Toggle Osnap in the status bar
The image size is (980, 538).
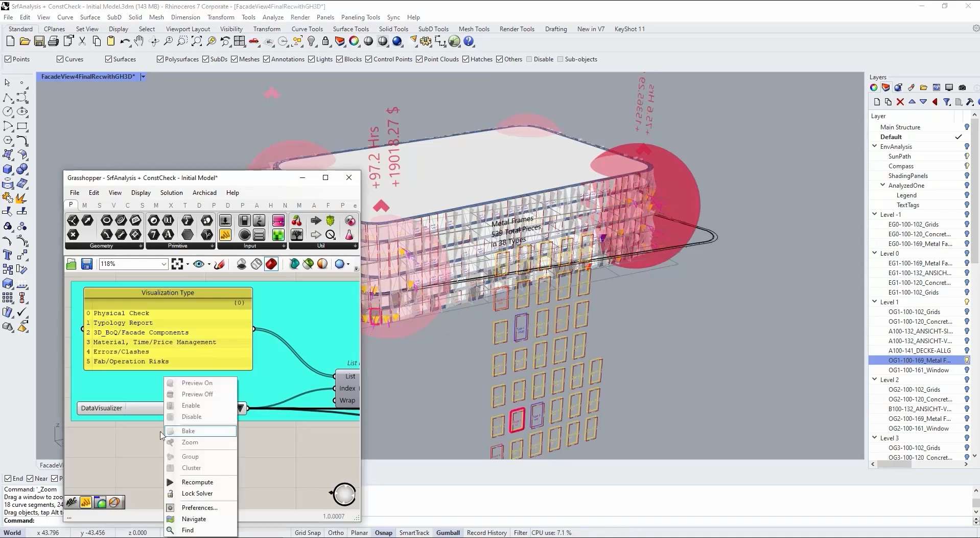384,533
